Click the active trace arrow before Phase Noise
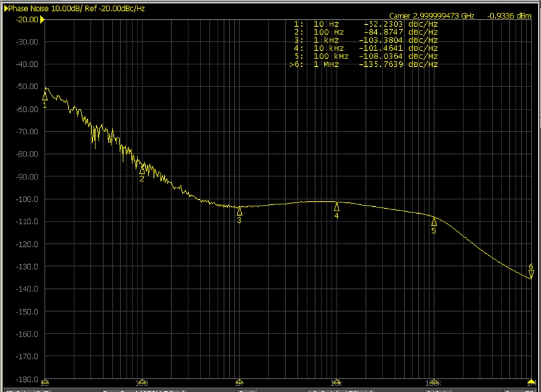541x392 pixels. [6, 8]
